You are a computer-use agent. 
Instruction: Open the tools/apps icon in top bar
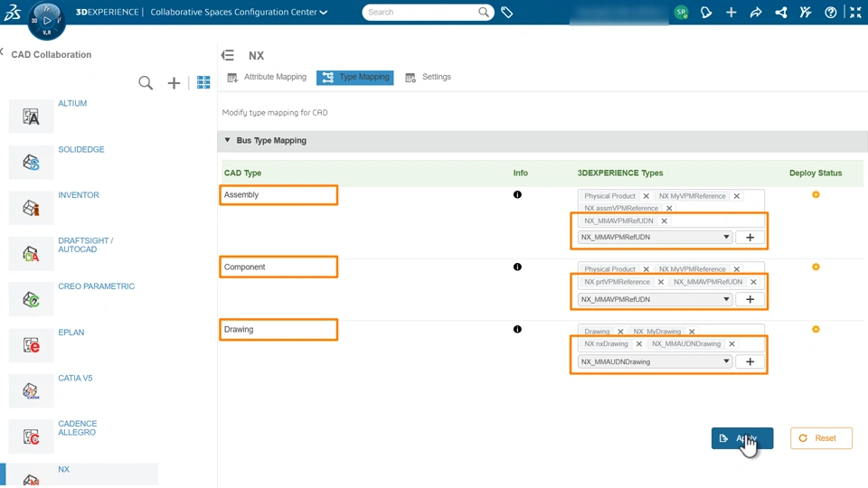(x=806, y=12)
